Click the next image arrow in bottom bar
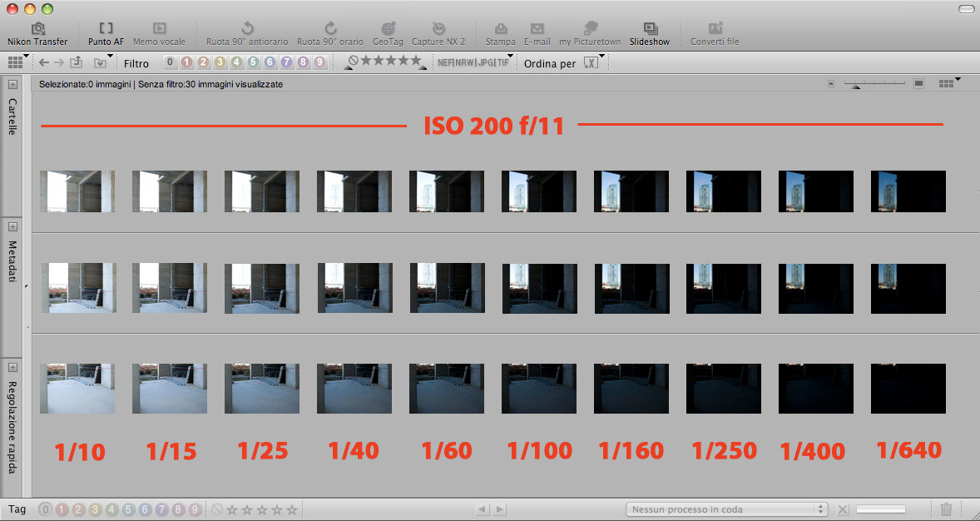 tap(499, 509)
